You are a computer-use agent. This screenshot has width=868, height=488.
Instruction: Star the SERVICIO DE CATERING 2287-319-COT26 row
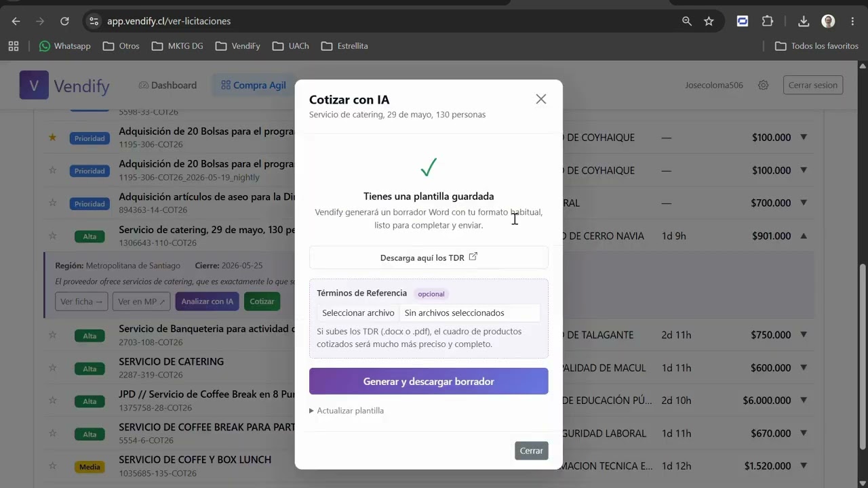click(52, 368)
